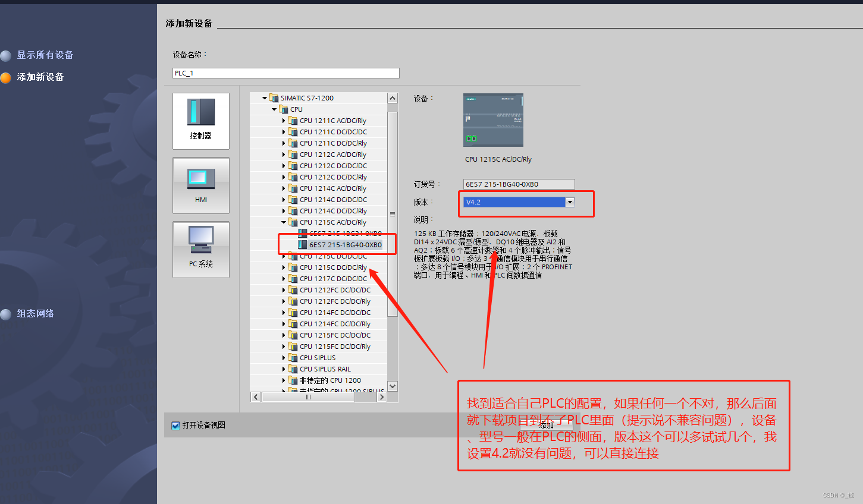Click the tree list scroll-right arrow

point(382,397)
